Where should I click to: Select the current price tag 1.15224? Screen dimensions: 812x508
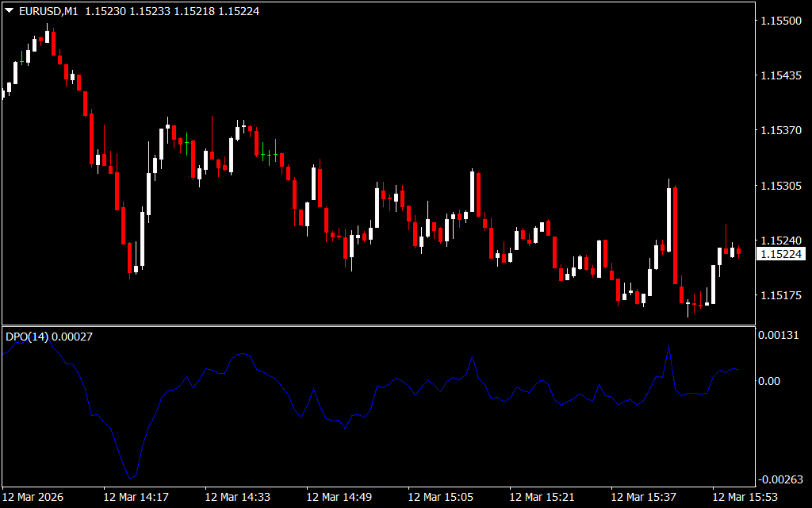[x=781, y=254]
